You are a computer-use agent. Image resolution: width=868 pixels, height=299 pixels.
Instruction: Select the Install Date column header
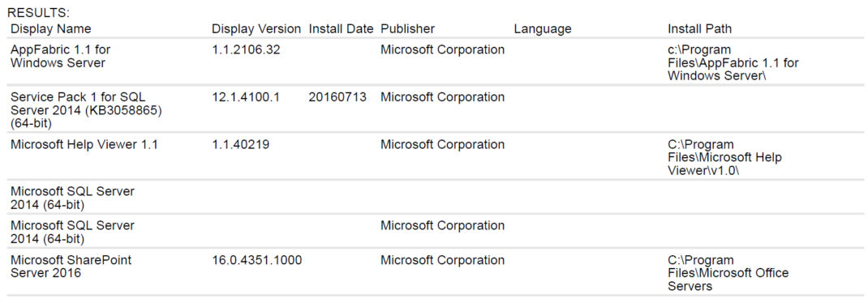[x=341, y=28]
